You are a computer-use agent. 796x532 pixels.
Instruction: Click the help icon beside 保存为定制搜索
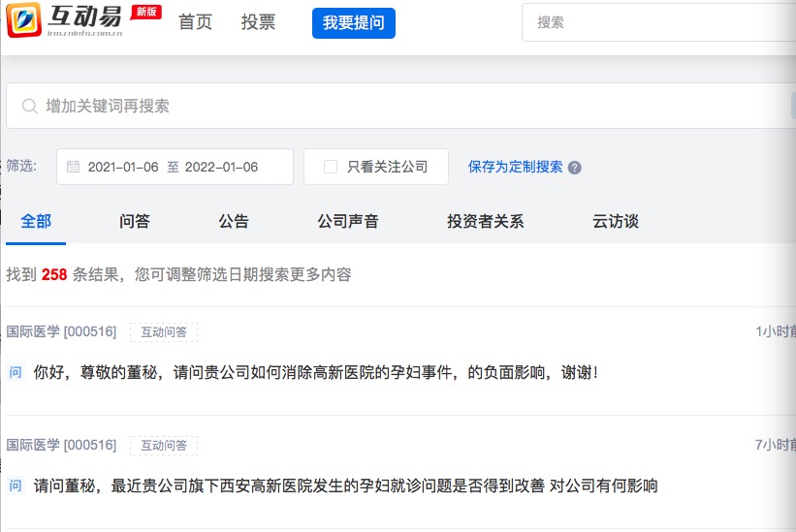click(x=575, y=168)
